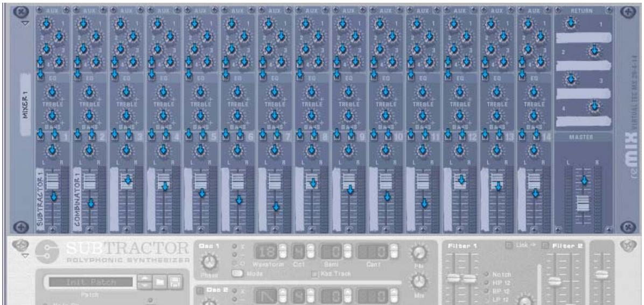The image size is (644, 305).
Task: Click the Osc 1 Waveform spin arrows
Action: pyautogui.click(x=283, y=250)
